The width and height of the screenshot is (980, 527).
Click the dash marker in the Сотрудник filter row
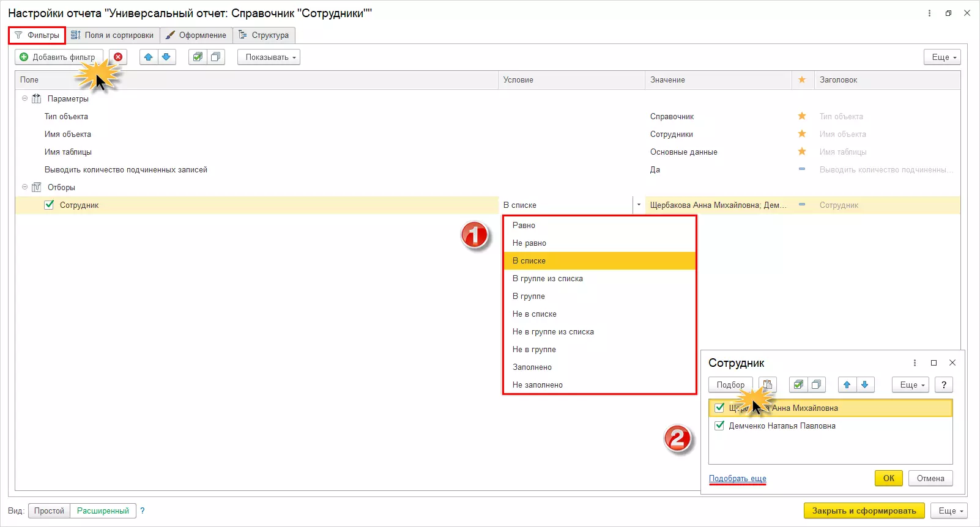(802, 205)
